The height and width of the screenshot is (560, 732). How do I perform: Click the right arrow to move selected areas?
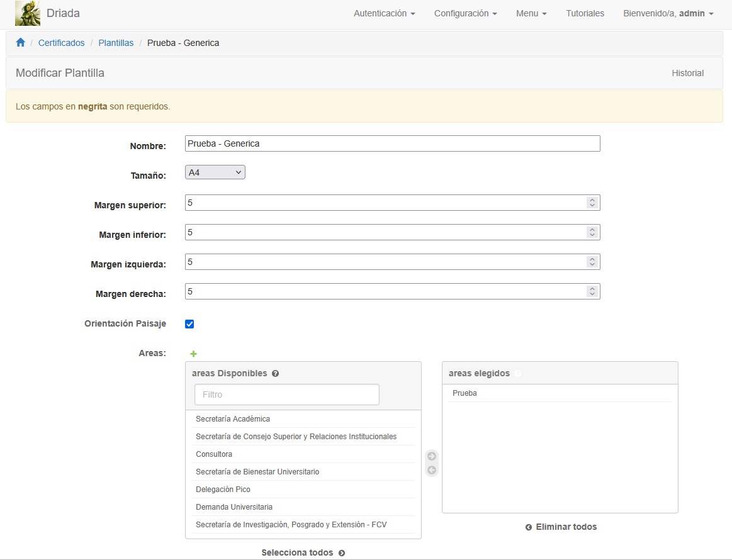point(432,456)
